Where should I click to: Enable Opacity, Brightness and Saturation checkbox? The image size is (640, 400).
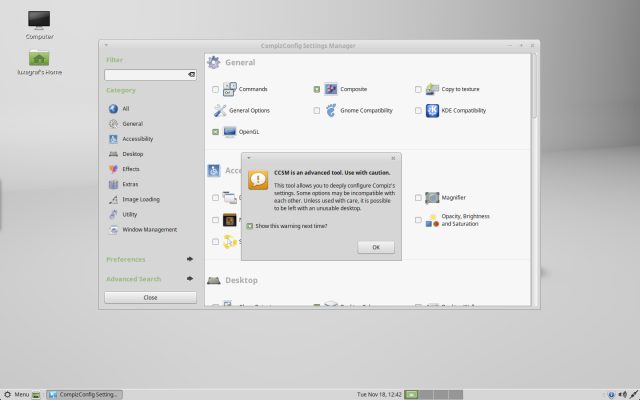point(418,220)
